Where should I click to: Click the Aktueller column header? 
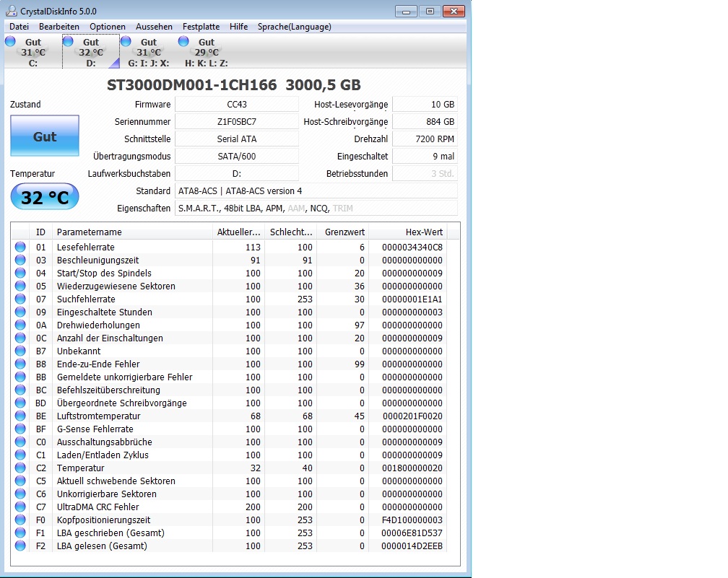click(238, 232)
